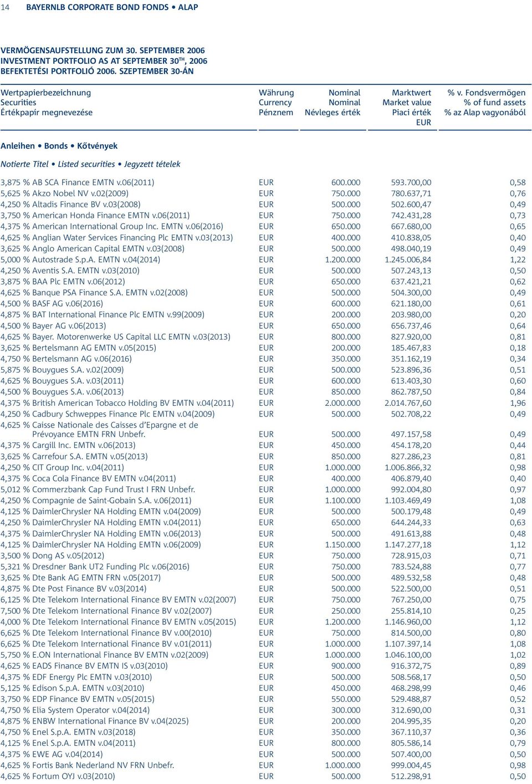The height and width of the screenshot is (784, 532).
Task: Click market value 502.600,47 for Altadis Finance
Action: tap(411, 205)
